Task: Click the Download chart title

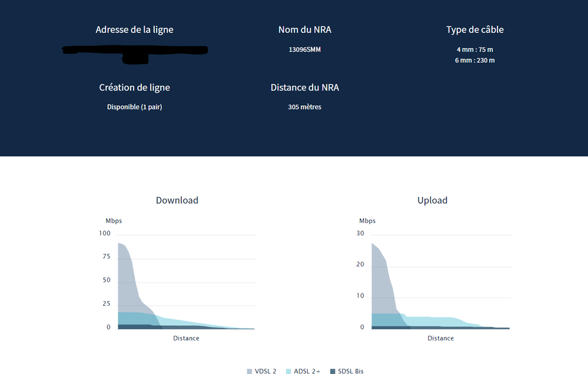Action: (177, 201)
